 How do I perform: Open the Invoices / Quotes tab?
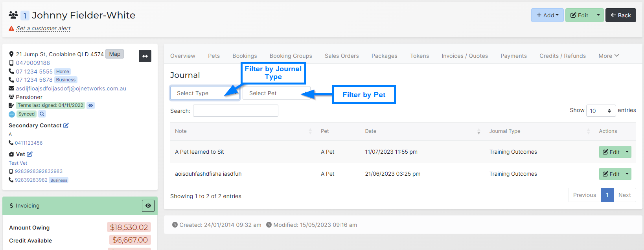click(464, 56)
